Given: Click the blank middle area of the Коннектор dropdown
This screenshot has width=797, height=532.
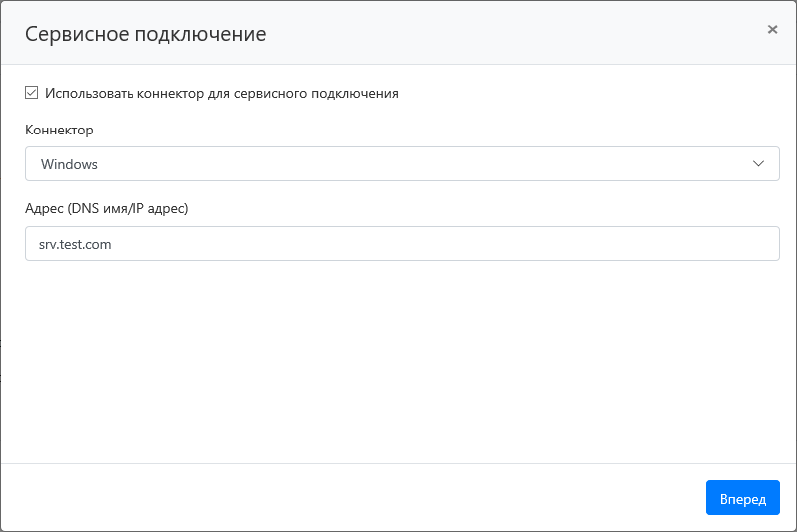Looking at the screenshot, I should tap(418, 164).
